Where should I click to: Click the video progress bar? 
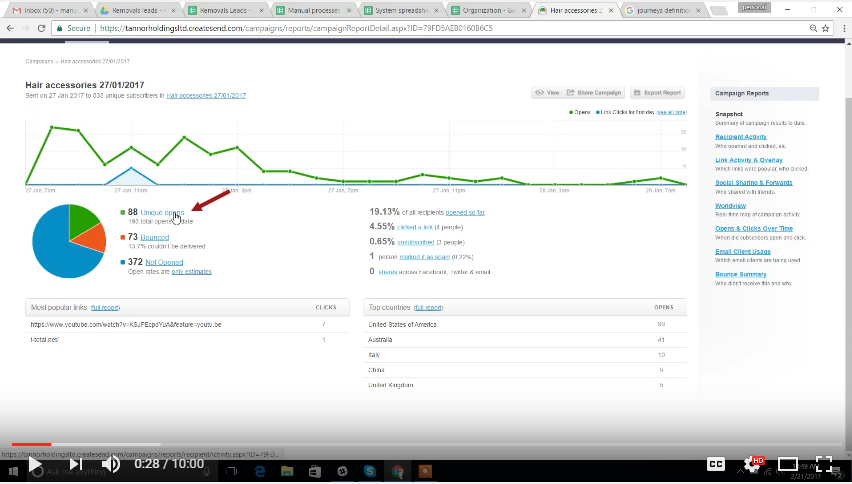point(400,444)
